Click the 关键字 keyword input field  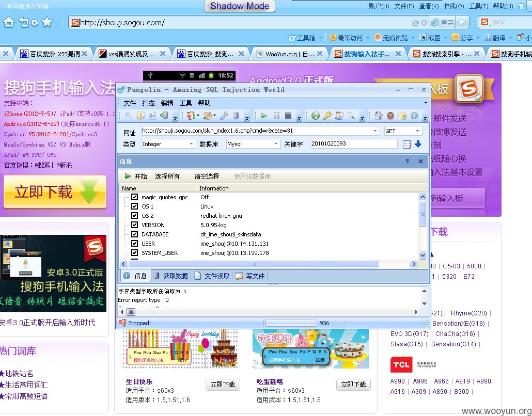point(354,144)
